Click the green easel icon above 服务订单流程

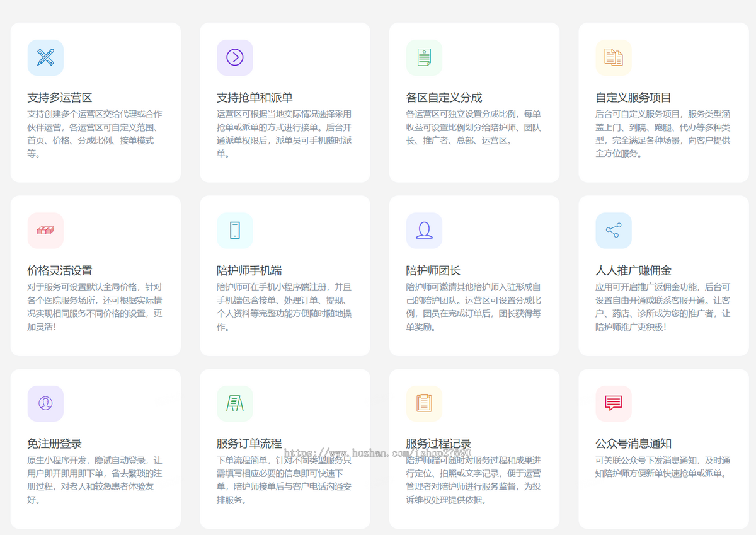[235, 403]
